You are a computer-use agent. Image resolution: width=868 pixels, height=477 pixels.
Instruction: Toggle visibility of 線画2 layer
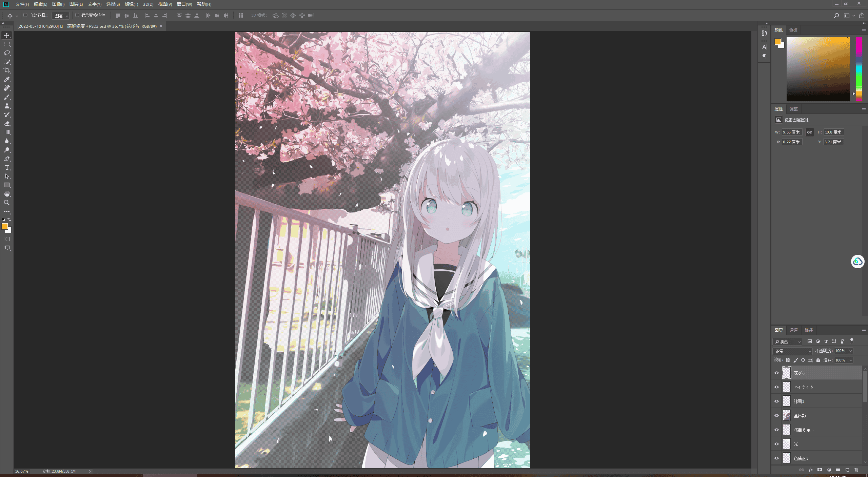(x=776, y=401)
